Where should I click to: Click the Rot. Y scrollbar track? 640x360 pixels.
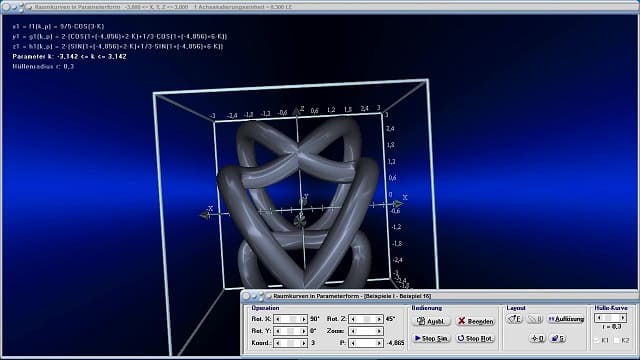291,331
